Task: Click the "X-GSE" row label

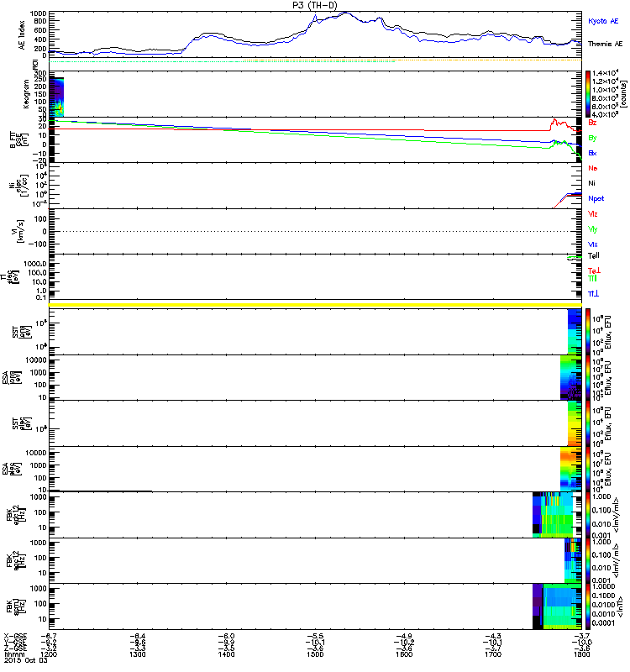Action: pos(15,636)
